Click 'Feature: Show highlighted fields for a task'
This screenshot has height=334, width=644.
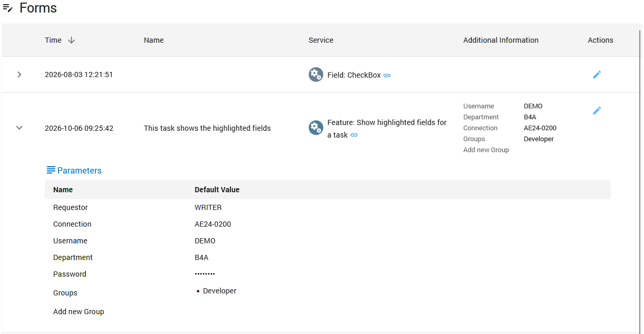(x=387, y=129)
